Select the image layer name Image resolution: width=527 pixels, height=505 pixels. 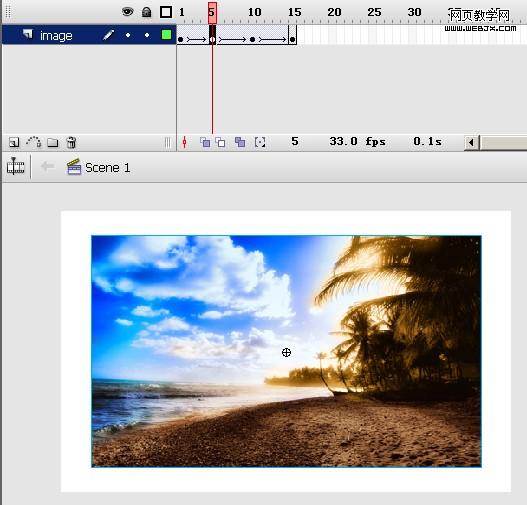pos(56,35)
